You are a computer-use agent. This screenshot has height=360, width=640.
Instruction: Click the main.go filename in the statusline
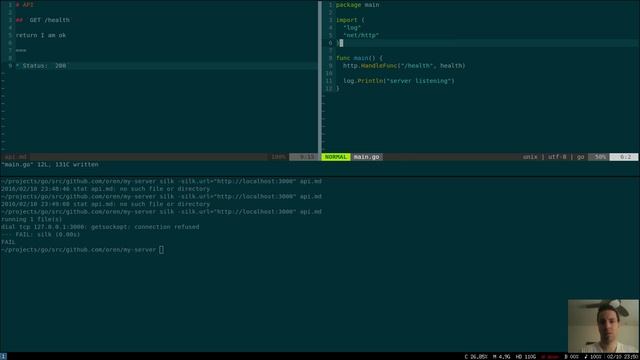click(x=367, y=157)
